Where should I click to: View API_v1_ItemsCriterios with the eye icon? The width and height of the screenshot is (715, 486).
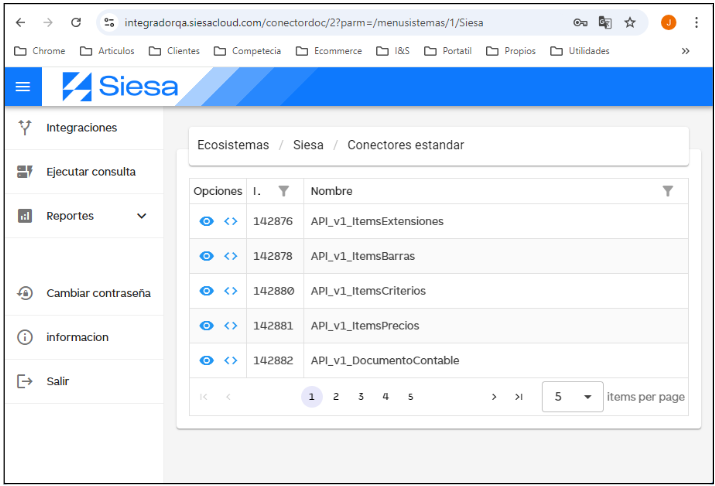[206, 291]
